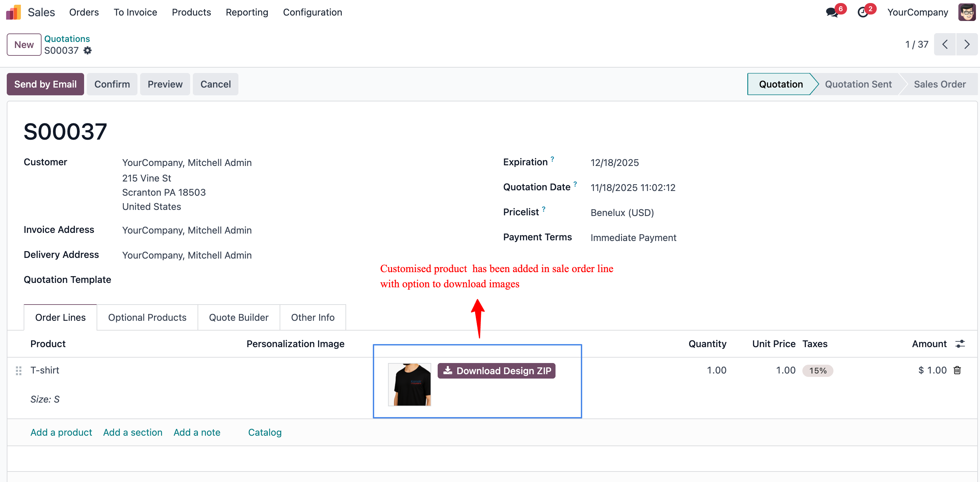The width and height of the screenshot is (980, 482).
Task: Open the conversations messages icon
Action: [832, 12]
